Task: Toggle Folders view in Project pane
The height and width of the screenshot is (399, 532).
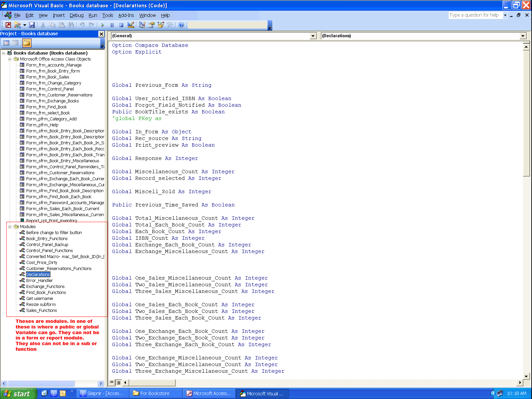Action: 27,43
